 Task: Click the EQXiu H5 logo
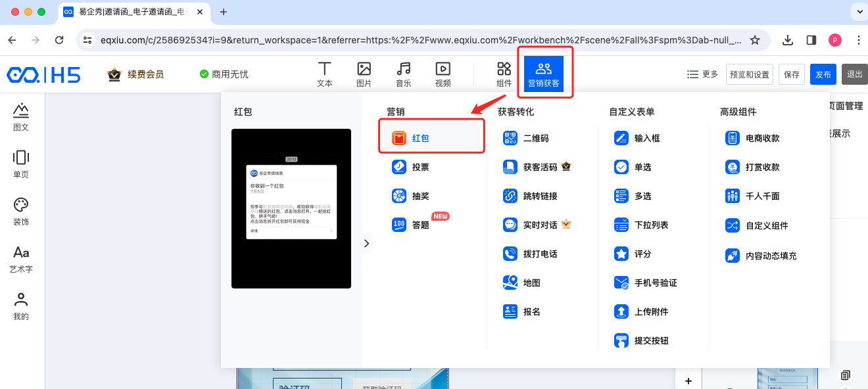click(43, 74)
